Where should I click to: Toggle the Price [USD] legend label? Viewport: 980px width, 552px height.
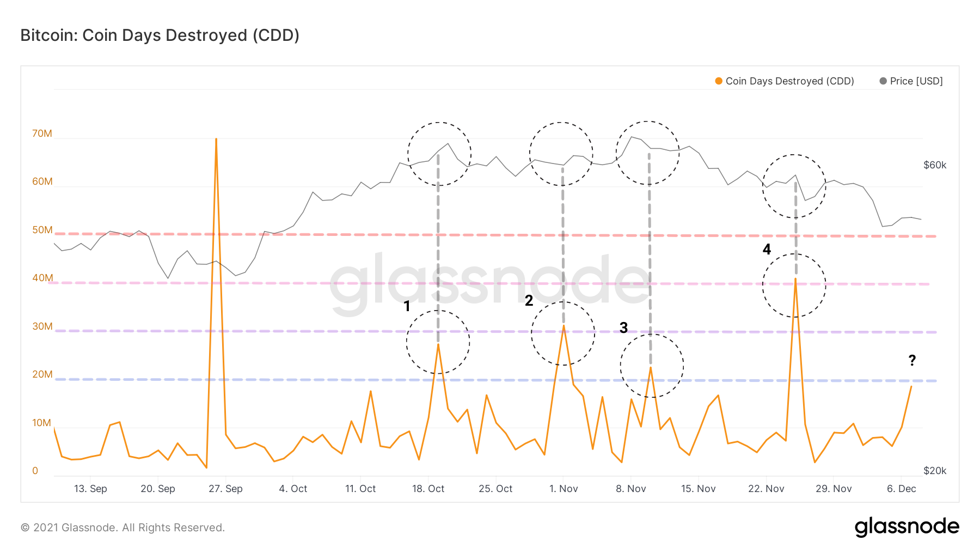[916, 81]
